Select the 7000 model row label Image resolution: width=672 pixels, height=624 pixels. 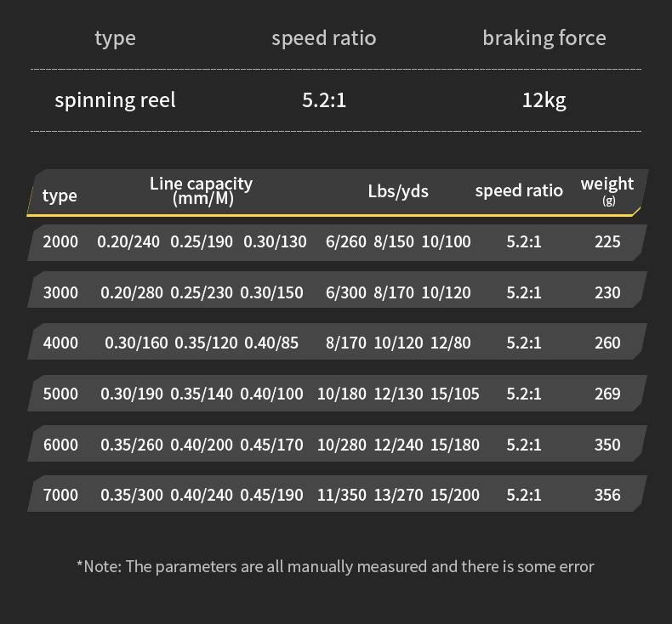60,496
